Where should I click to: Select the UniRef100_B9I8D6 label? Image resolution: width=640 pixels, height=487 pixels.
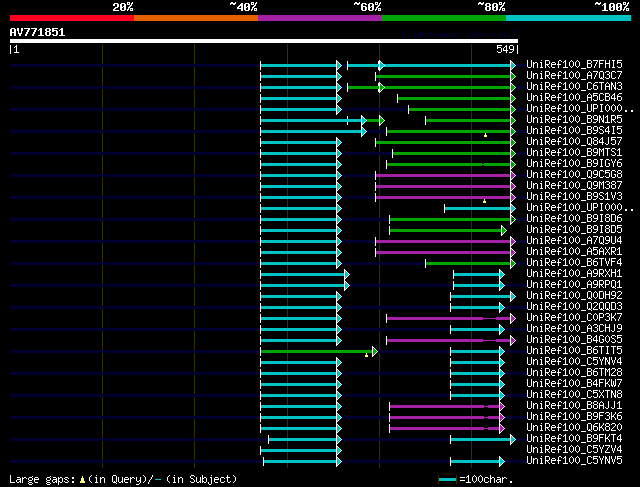[x=574, y=218]
